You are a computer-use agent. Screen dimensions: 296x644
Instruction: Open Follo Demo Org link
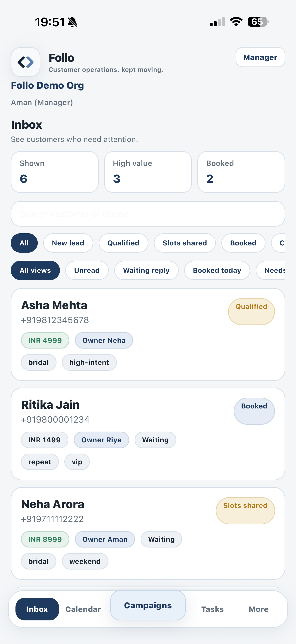[x=47, y=85]
